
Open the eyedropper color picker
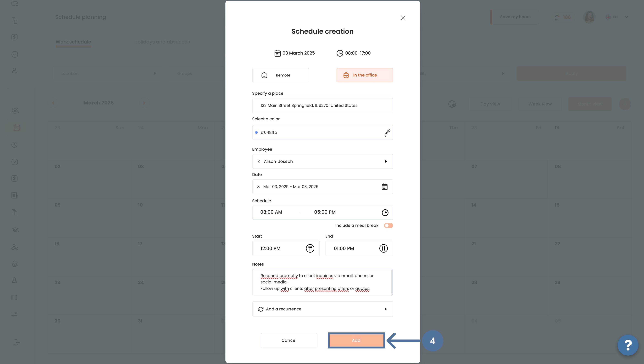[387, 132]
